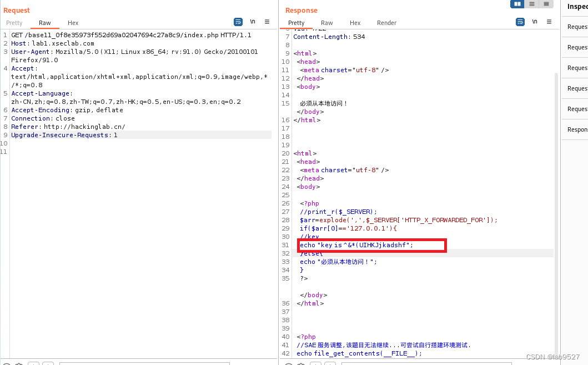
Task: Click the Upgrade-Insecure-Requests: 1 header line
Action: 64,135
